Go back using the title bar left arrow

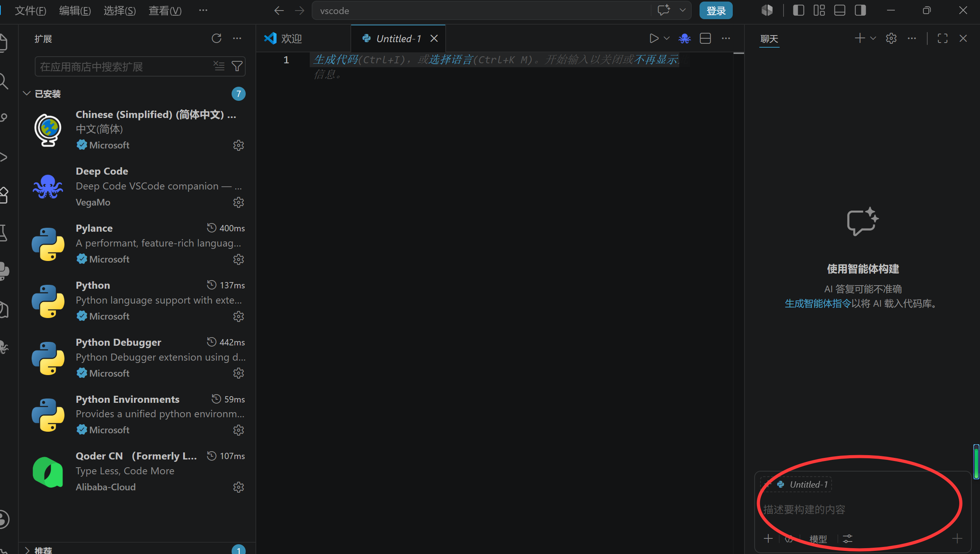pyautogui.click(x=279, y=11)
